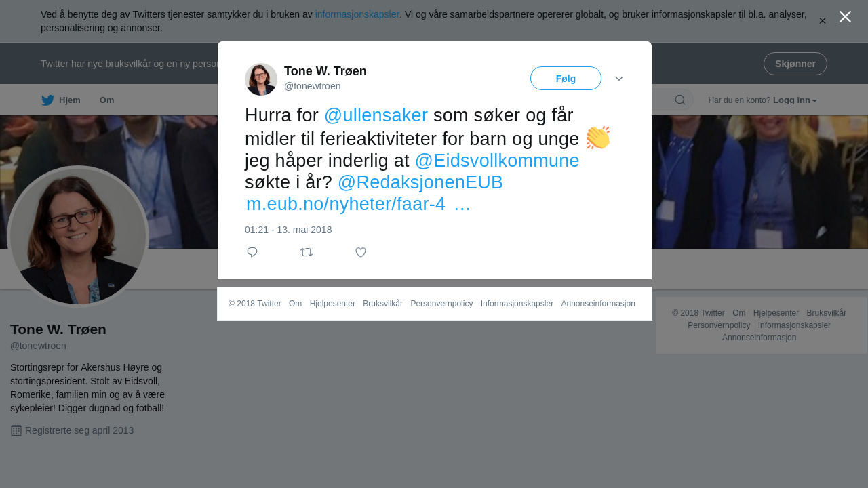868x488 pixels.
Task: Click the large profile photo
Action: coord(78,237)
